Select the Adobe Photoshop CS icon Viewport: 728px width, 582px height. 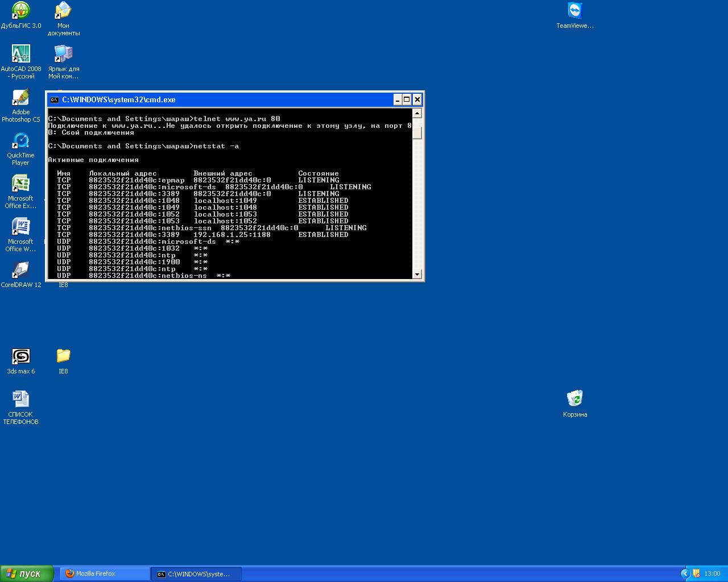pyautogui.click(x=21, y=97)
